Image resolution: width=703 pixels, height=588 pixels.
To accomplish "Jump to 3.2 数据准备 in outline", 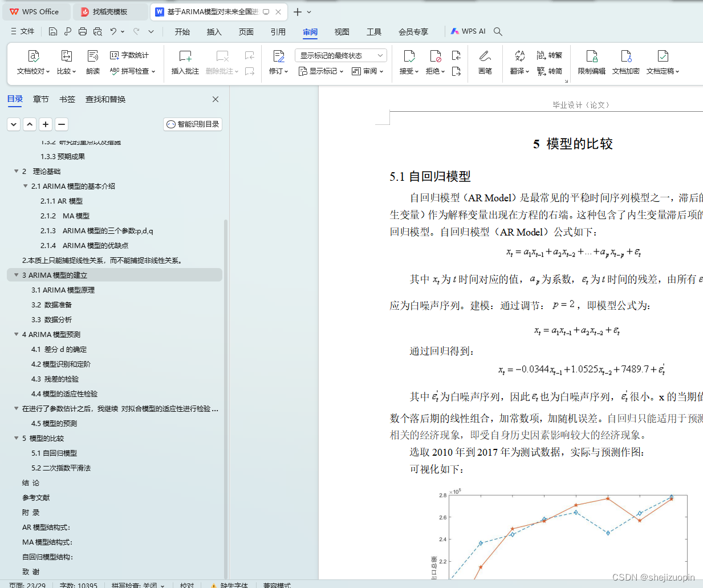I will (x=51, y=305).
